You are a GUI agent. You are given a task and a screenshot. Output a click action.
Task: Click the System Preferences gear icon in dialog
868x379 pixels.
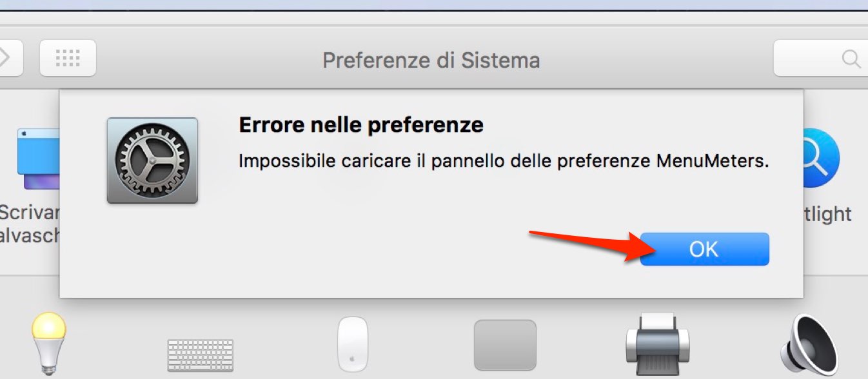pyautogui.click(x=152, y=160)
